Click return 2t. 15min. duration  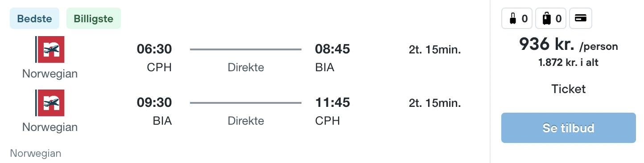(x=435, y=103)
